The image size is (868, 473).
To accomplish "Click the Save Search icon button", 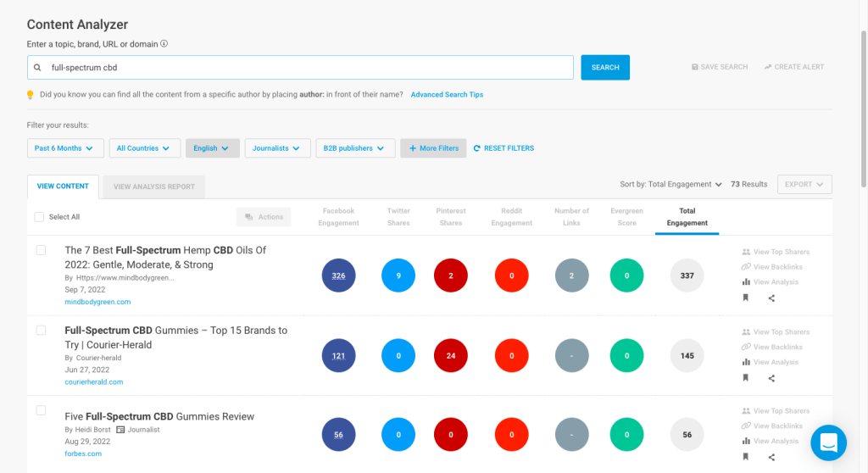I will click(695, 67).
